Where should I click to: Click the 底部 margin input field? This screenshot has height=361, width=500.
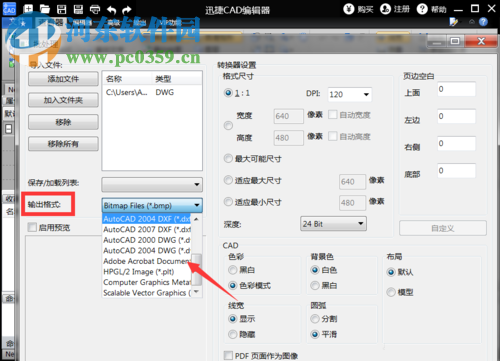click(457, 171)
